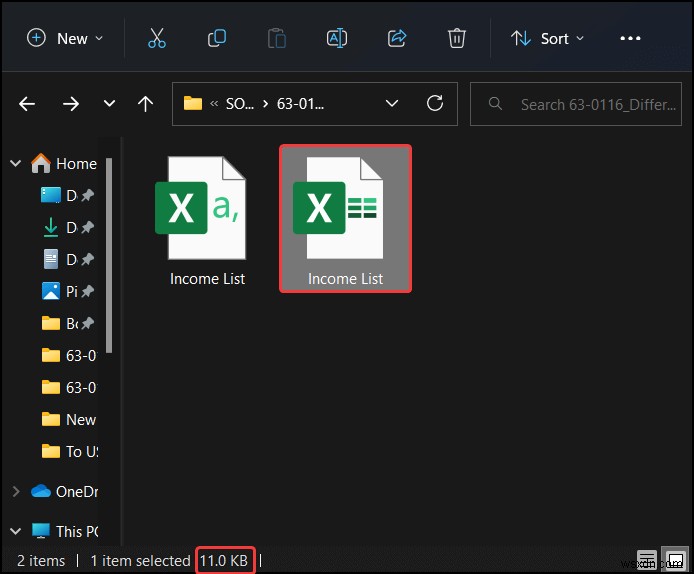694x574 pixels.
Task: Click the folder icon in address bar
Action: click(x=193, y=104)
